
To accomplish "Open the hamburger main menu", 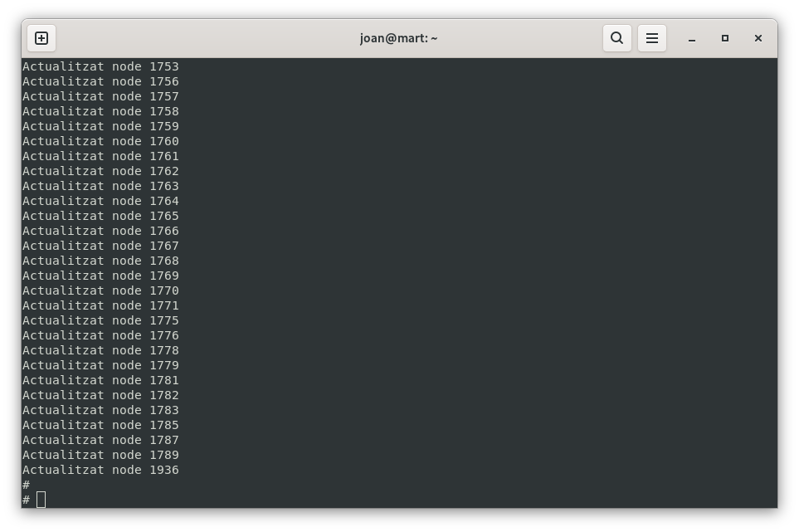I will click(652, 38).
